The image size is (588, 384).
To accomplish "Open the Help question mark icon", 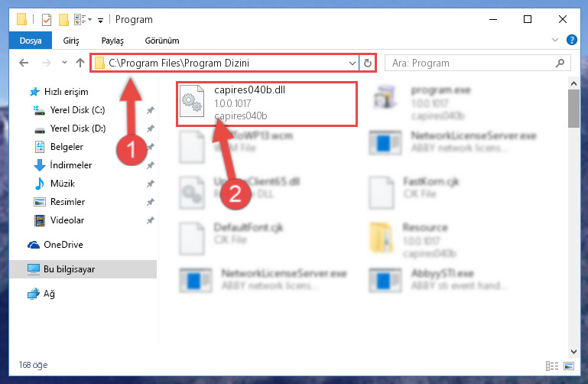I will (571, 40).
